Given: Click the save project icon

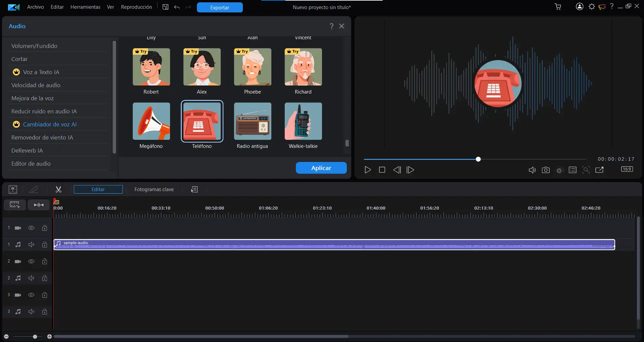Looking at the screenshot, I should [165, 7].
